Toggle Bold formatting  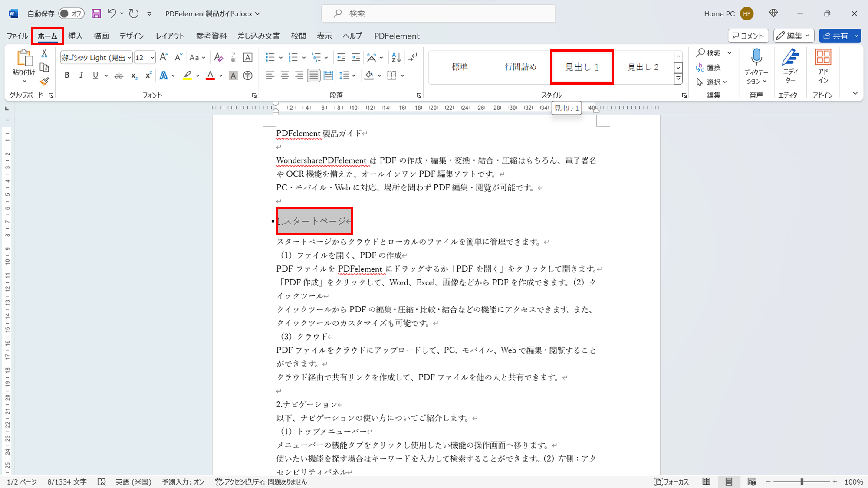coord(67,75)
